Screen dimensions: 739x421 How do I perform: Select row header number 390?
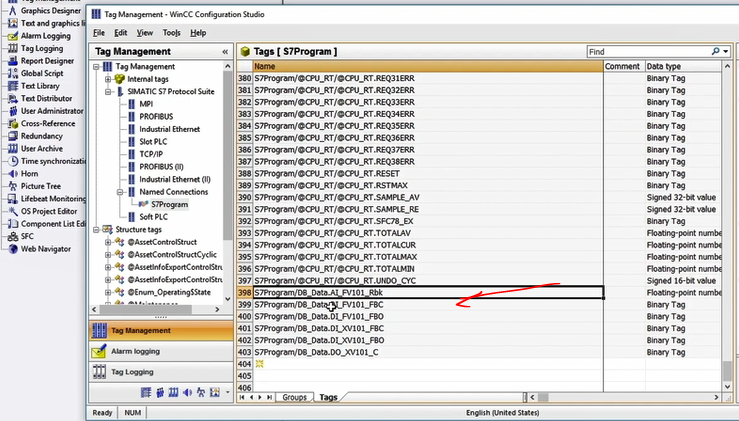point(245,198)
